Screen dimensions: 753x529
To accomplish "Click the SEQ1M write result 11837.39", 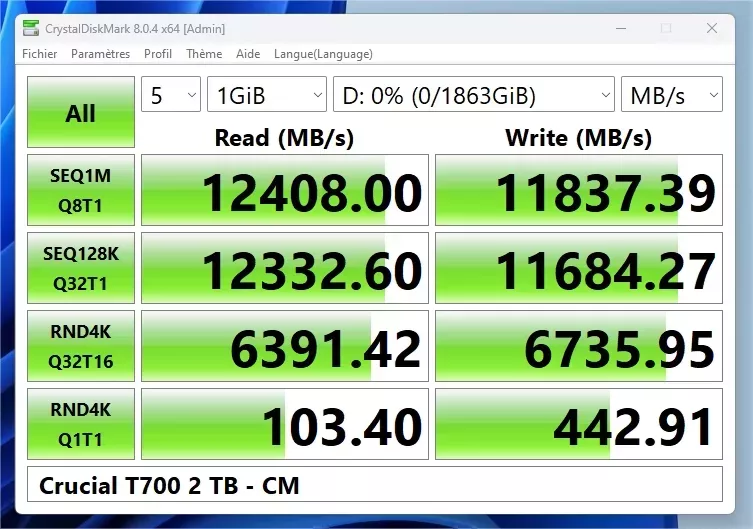I will tap(579, 190).
